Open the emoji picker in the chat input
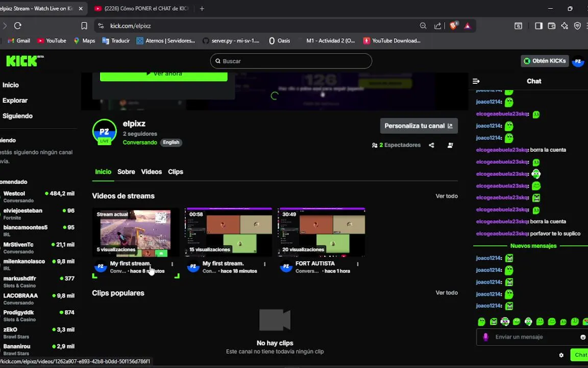 [x=583, y=337]
